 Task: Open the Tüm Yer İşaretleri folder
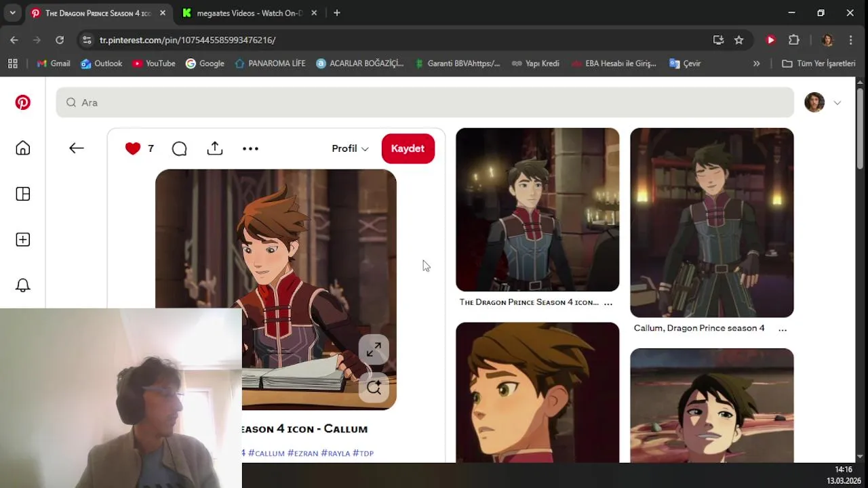(818, 63)
